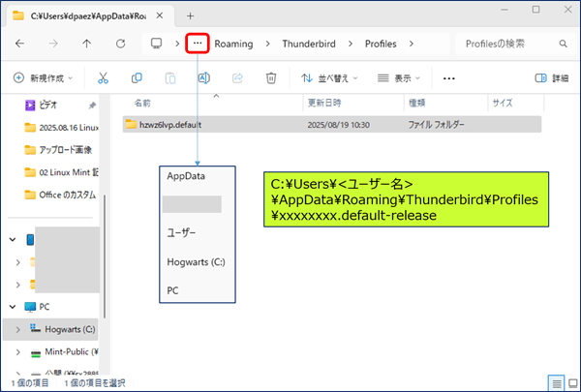
Task: Expand the chevron after Roaming breadcrumb
Action: pos(267,44)
